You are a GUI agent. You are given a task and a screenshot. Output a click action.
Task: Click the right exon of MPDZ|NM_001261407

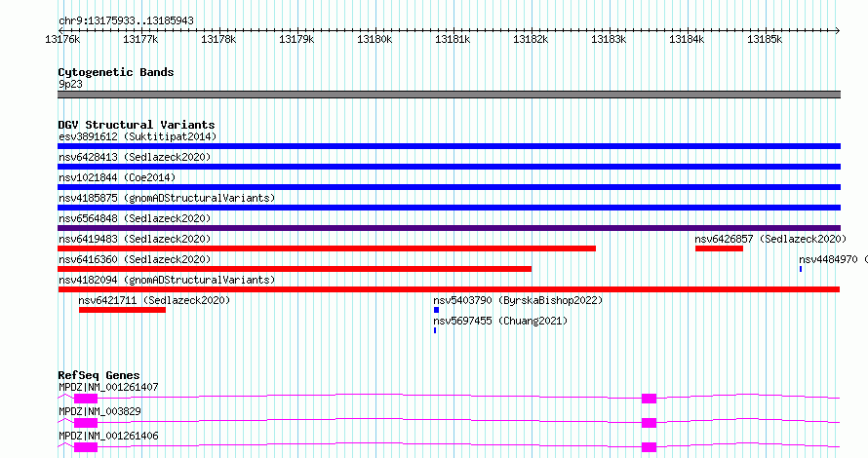[x=649, y=399]
